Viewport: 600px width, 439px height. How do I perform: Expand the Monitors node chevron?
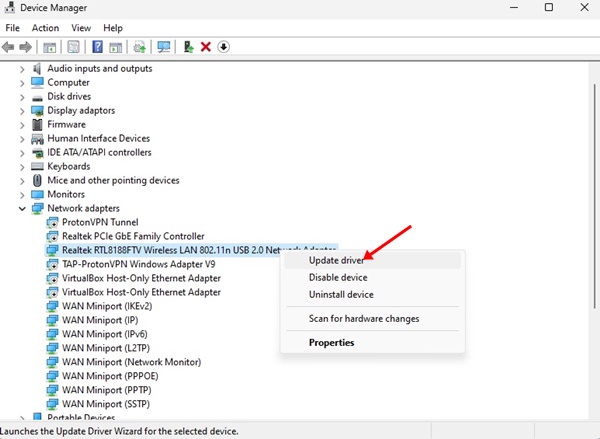click(22, 195)
